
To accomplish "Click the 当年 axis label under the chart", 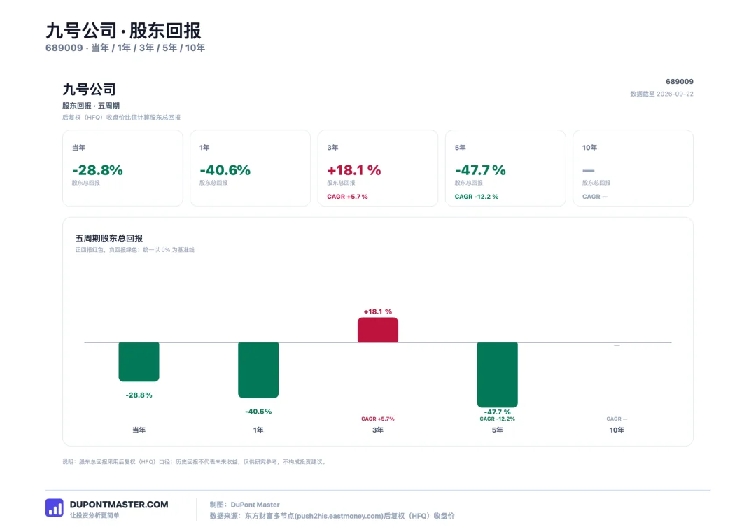I will coord(139,430).
